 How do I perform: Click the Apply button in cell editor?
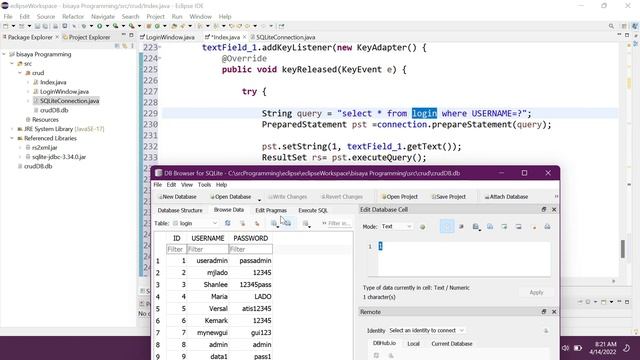536,292
